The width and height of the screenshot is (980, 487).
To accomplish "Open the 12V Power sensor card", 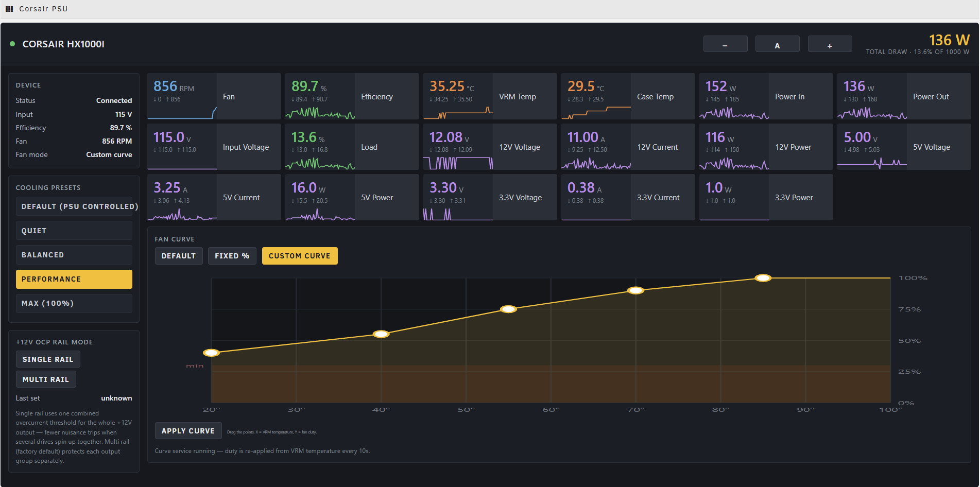I will [766, 147].
